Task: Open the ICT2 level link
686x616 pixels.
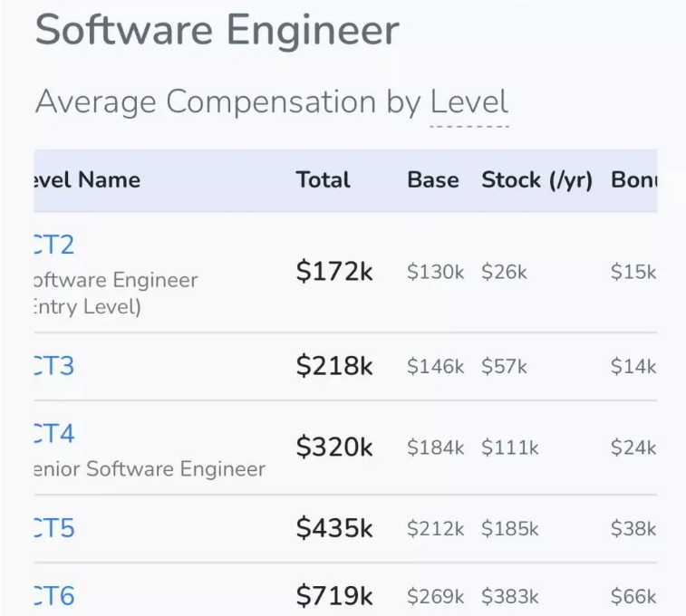Action: coord(54,245)
